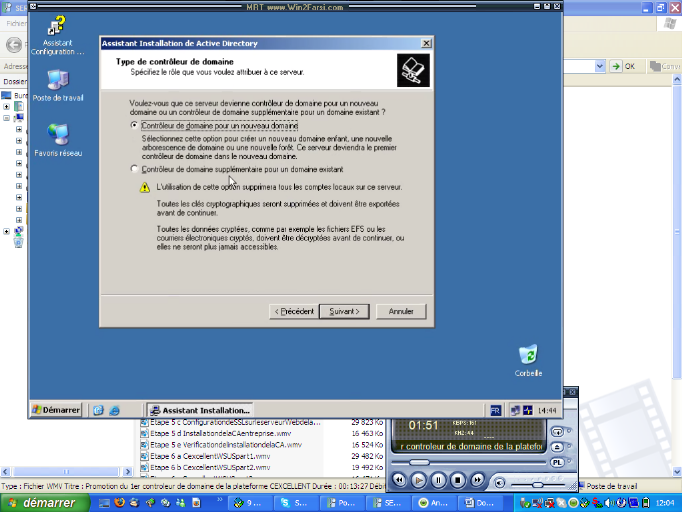Click the host démarrer start button

click(44, 503)
